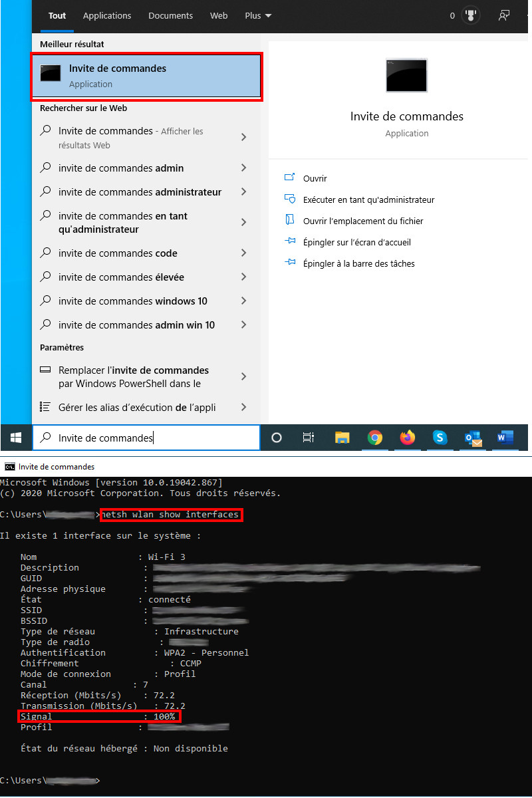Click the Type de réseau Infrastructure line
This screenshot has height=798, width=532.
129,631
